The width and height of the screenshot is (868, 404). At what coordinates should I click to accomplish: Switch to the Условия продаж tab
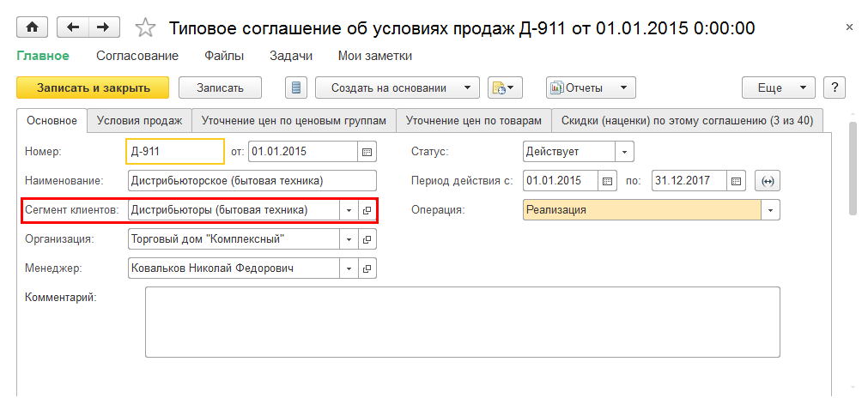click(139, 121)
